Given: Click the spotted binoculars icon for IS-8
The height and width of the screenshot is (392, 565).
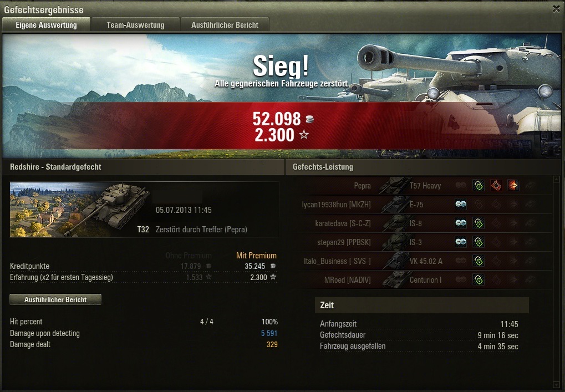Looking at the screenshot, I should click(x=461, y=223).
